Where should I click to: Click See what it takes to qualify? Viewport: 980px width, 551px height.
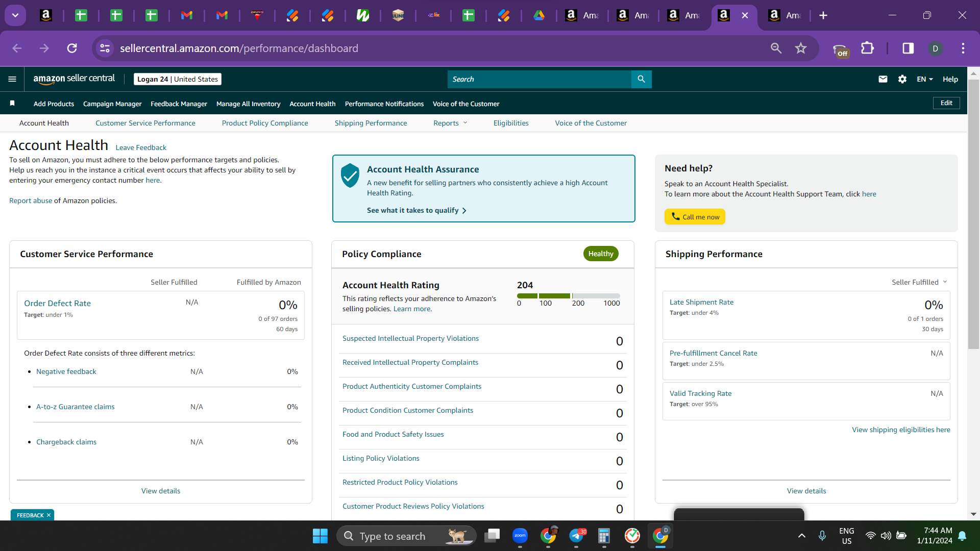(416, 210)
